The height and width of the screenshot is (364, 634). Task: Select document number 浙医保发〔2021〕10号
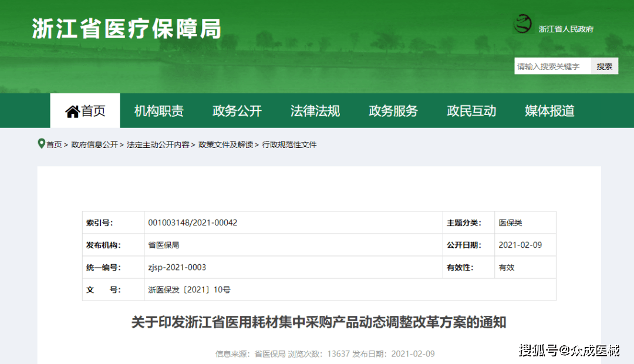click(350, 289)
